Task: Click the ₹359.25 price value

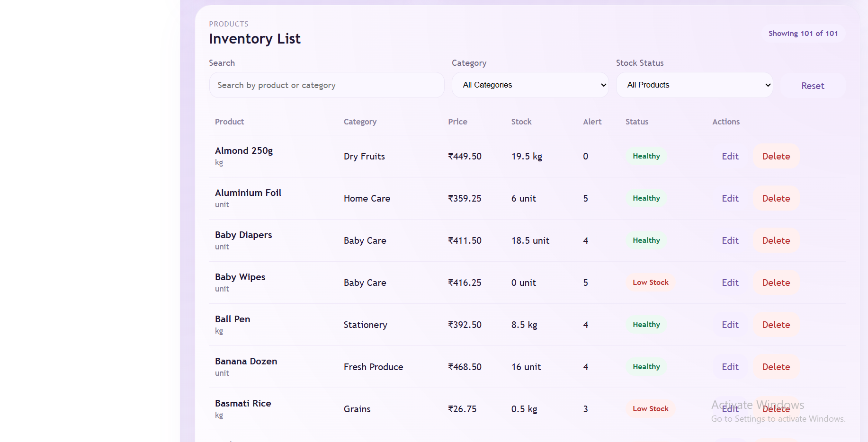Action: tap(465, 198)
